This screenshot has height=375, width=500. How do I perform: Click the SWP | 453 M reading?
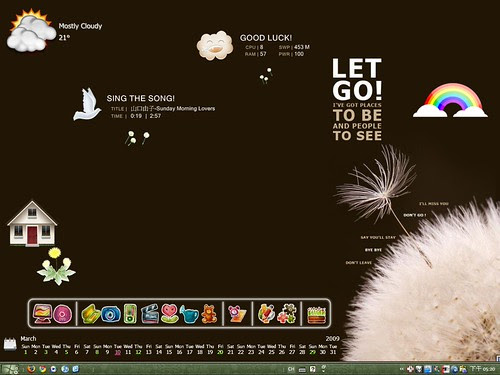(294, 47)
